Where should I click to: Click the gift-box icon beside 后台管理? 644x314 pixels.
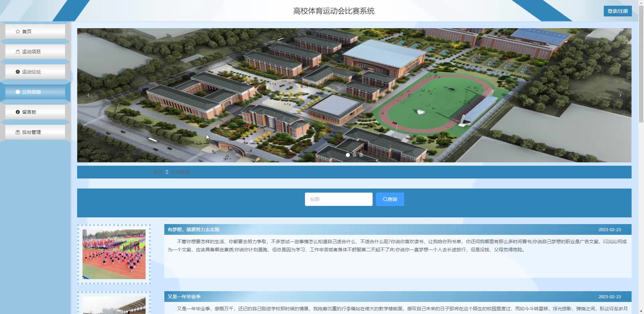pyautogui.click(x=18, y=132)
